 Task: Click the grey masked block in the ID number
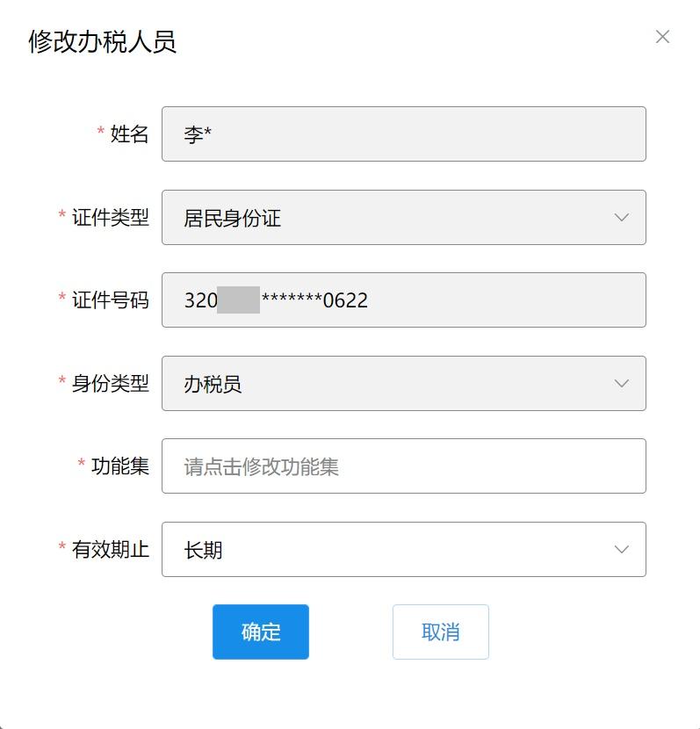click(x=238, y=300)
